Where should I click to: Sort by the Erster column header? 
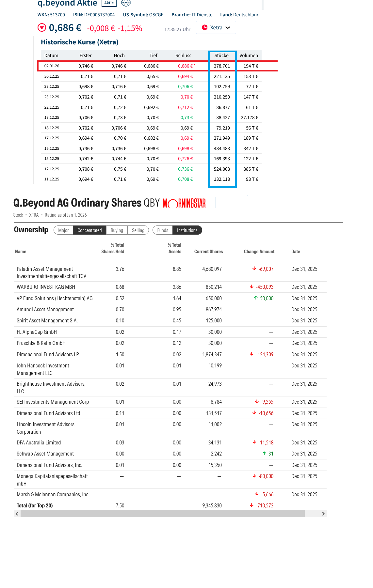pos(86,55)
